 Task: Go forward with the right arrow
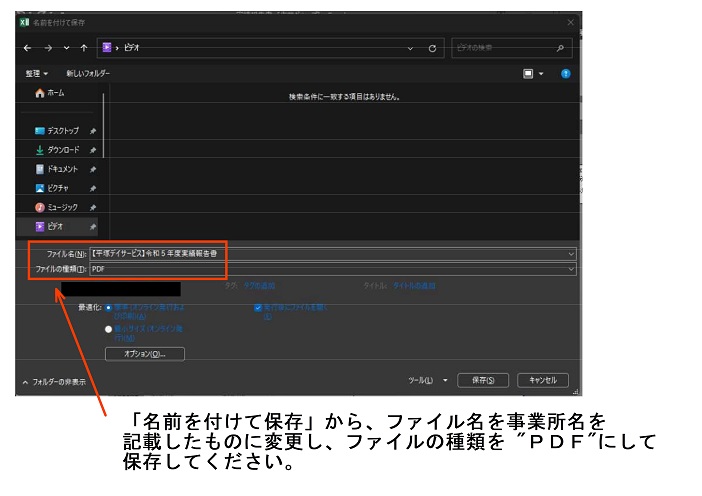pyautogui.click(x=48, y=48)
